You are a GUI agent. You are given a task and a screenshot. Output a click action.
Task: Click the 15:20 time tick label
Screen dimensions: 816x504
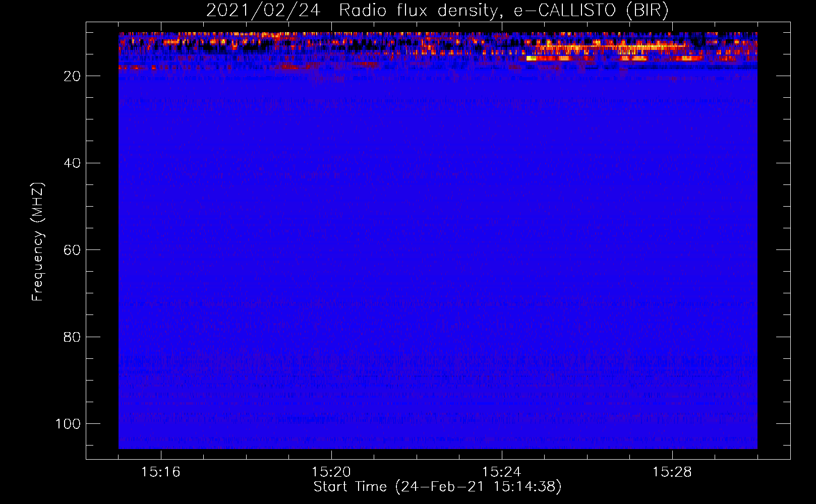(x=331, y=472)
